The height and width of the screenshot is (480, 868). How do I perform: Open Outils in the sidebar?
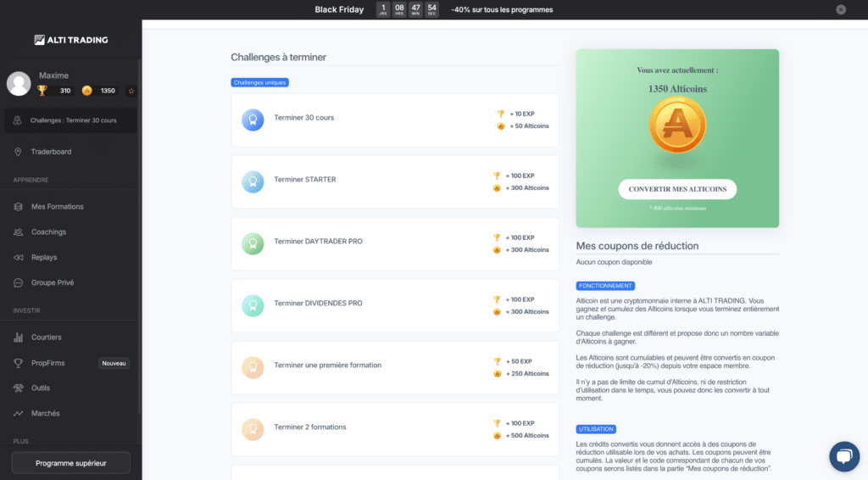(x=41, y=388)
